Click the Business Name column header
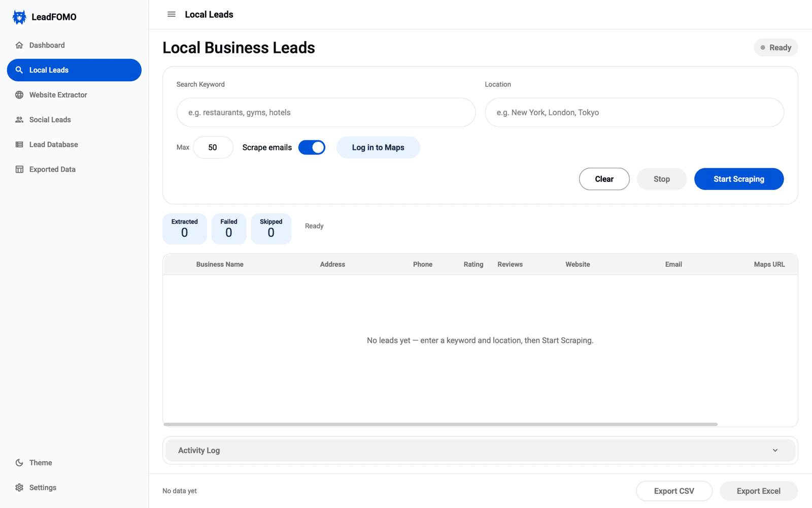812x508 pixels. click(220, 265)
